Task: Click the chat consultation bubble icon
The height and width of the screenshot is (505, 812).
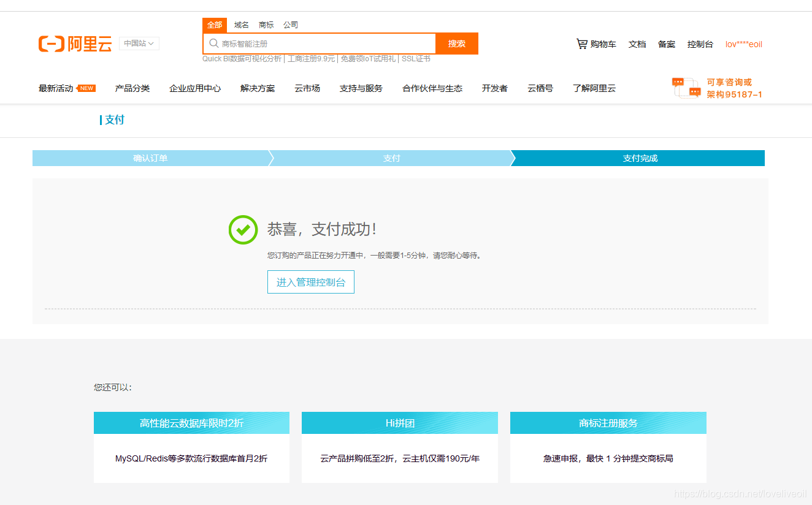Action: tap(686, 88)
